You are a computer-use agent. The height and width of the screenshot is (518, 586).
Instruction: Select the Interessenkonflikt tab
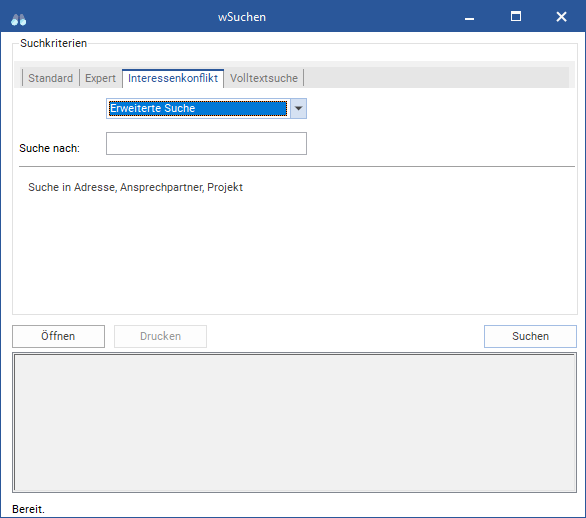click(173, 78)
